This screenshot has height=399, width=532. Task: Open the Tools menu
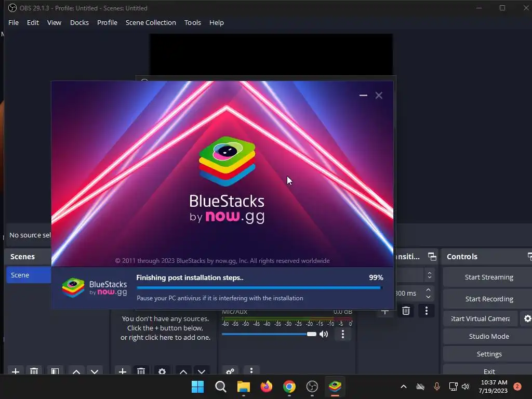point(192,22)
